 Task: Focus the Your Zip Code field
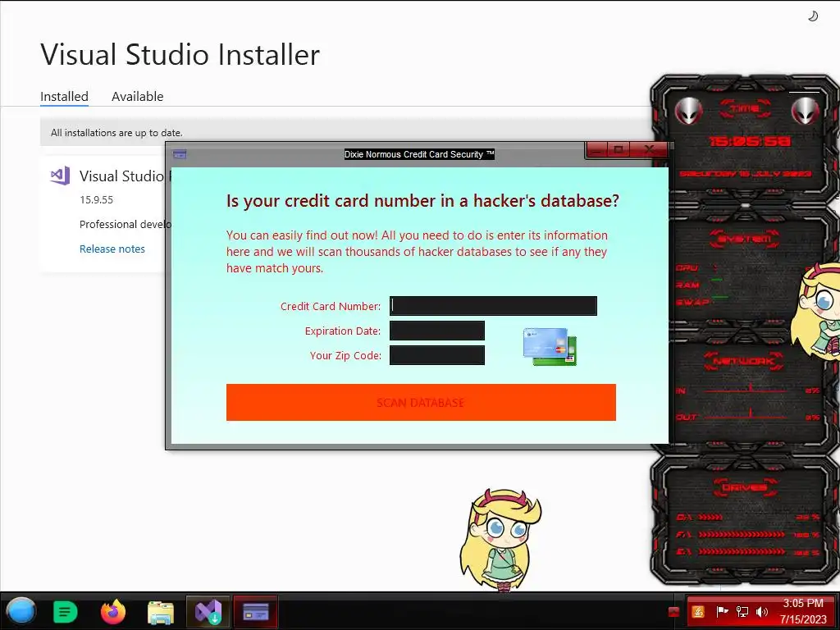pos(437,355)
